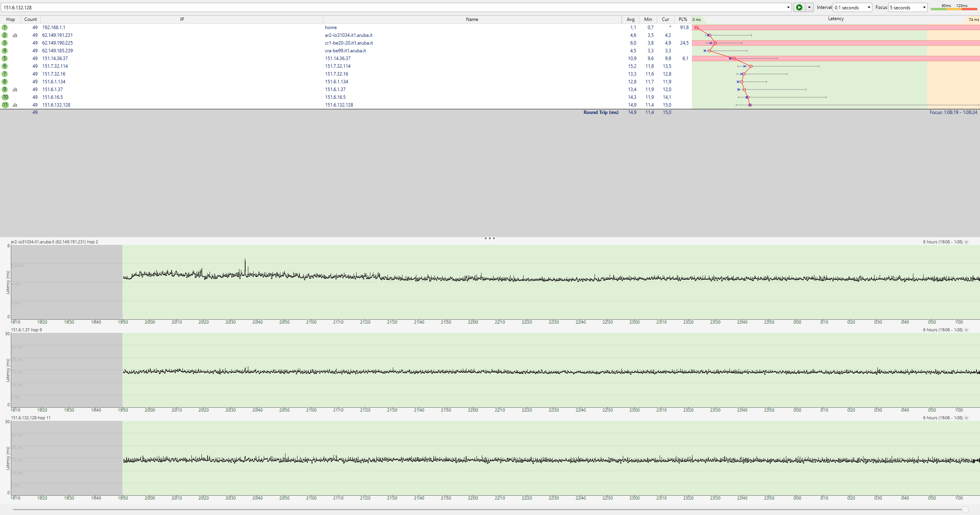Toggle the graph icon for hop 11
The image size is (980, 515).
[15, 105]
